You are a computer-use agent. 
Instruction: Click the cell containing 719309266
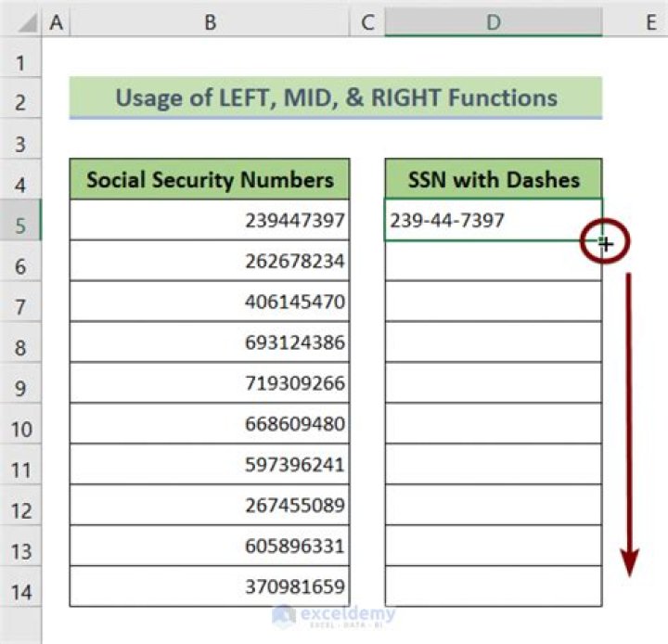click(210, 383)
